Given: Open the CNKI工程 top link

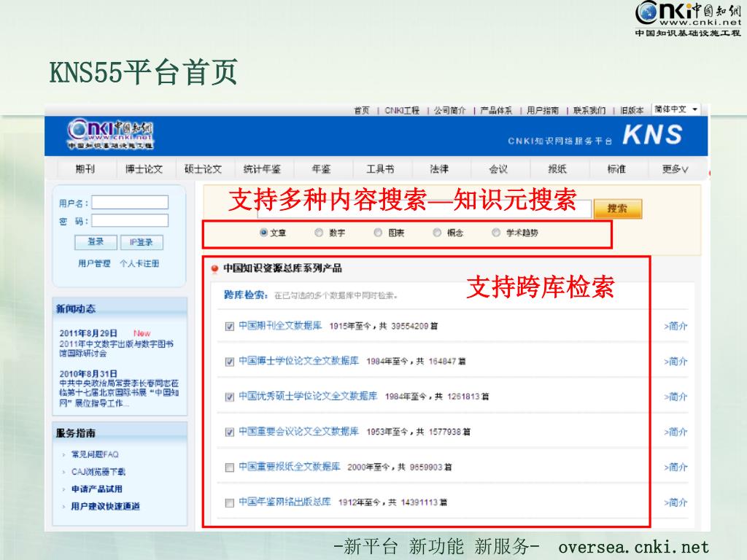Looking at the screenshot, I should tap(402, 111).
